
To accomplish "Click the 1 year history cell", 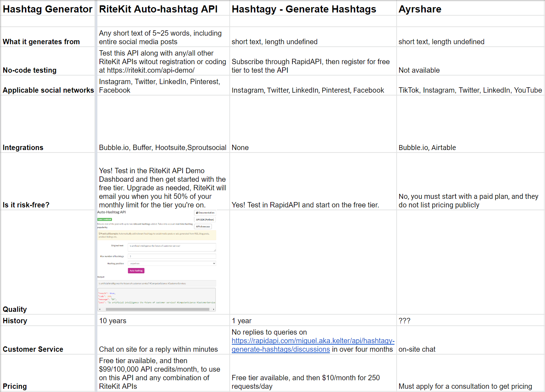I will tap(313, 320).
